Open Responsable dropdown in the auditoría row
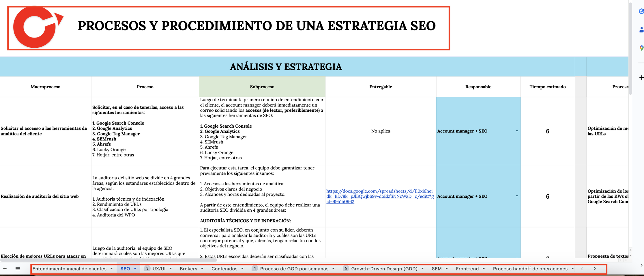The height and width of the screenshot is (276, 644). [x=517, y=196]
